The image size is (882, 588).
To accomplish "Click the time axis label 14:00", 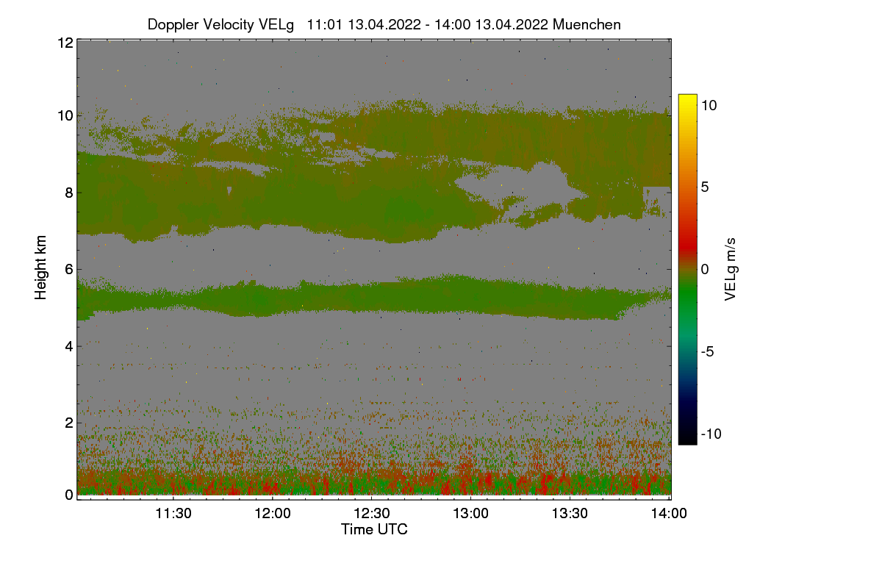I will point(670,514).
